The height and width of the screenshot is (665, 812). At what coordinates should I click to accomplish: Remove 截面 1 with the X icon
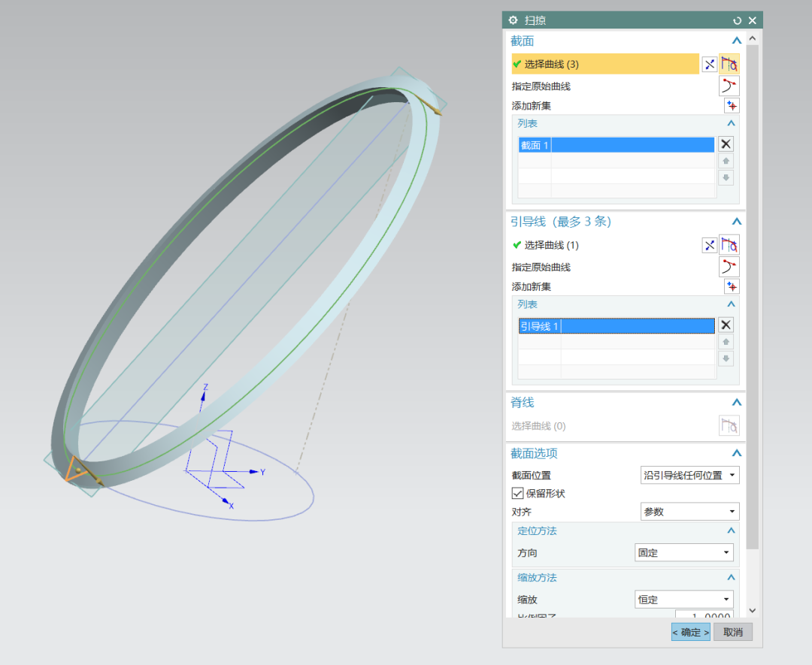click(x=726, y=144)
